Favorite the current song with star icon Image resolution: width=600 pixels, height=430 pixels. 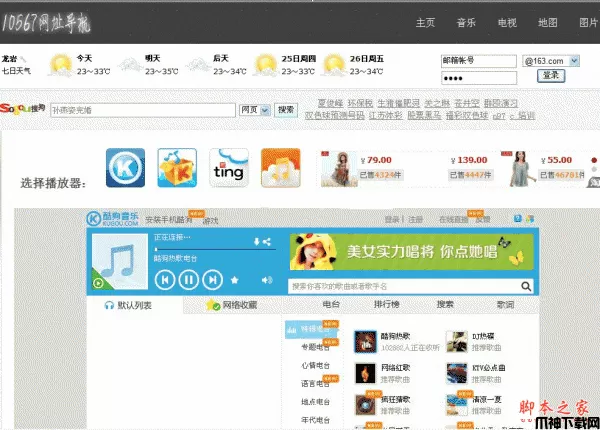pos(235,280)
